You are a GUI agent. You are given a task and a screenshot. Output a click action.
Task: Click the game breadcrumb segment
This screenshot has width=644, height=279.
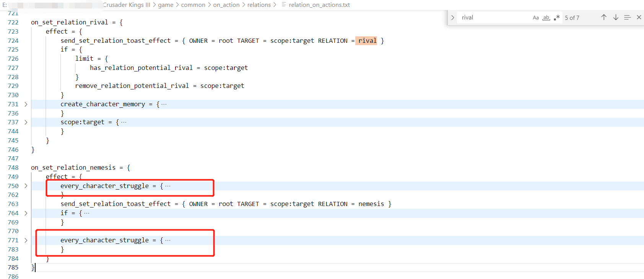pyautogui.click(x=166, y=5)
